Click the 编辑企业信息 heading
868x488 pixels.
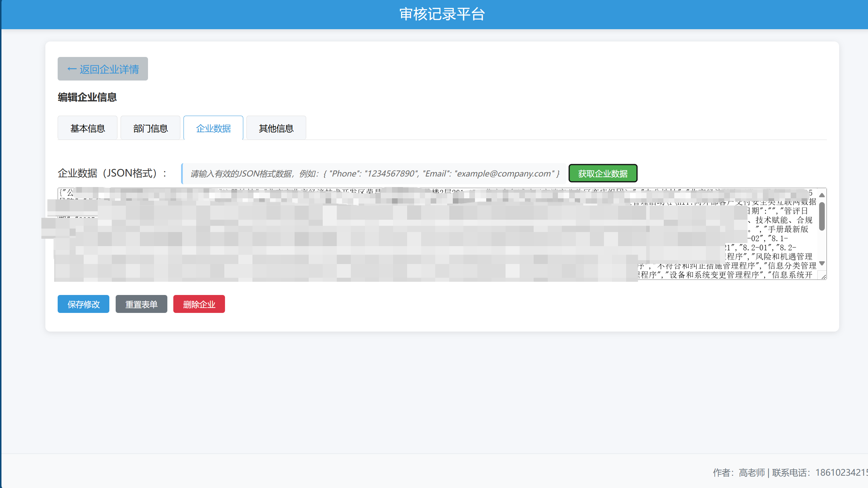87,97
